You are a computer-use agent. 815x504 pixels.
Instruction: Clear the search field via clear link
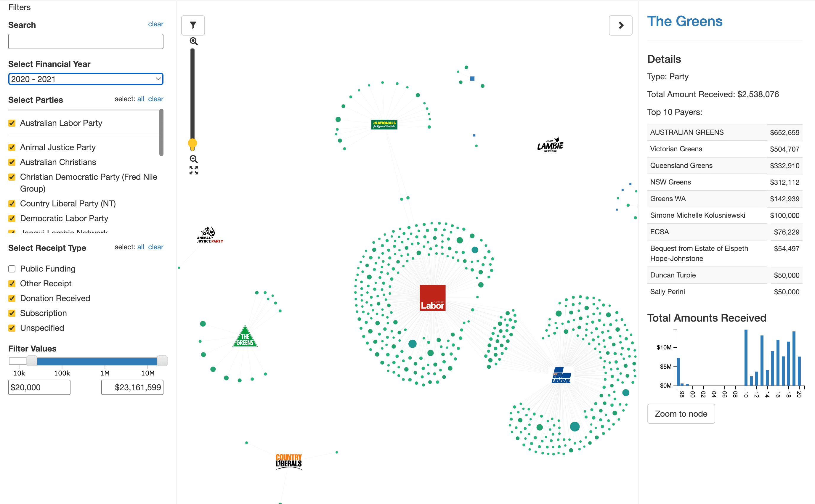click(x=156, y=24)
